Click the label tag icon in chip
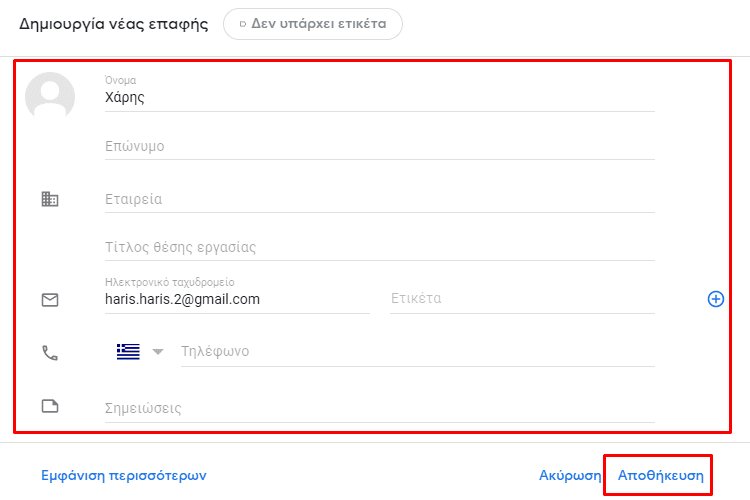This screenshot has height=500, width=750. pyautogui.click(x=243, y=24)
